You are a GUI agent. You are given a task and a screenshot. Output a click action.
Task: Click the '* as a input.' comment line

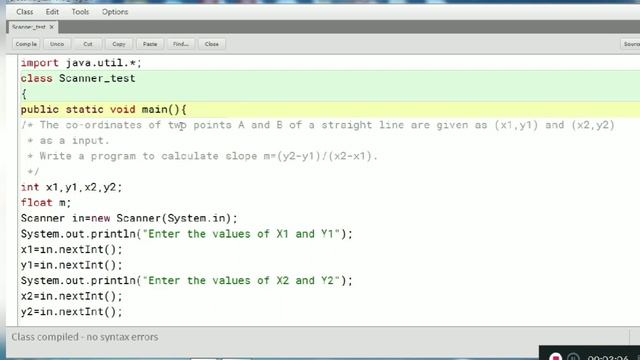[x=68, y=140]
